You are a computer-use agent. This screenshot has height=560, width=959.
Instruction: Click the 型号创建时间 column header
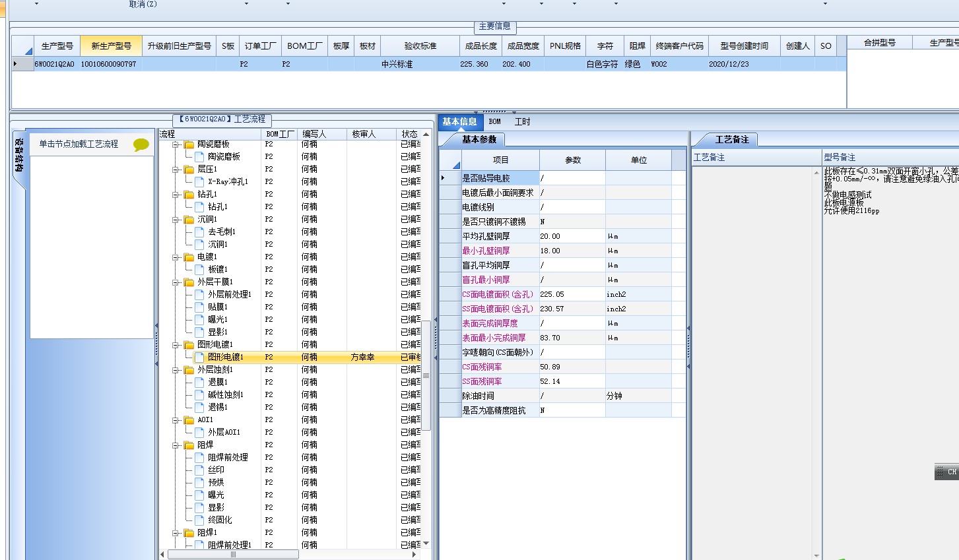coord(744,46)
